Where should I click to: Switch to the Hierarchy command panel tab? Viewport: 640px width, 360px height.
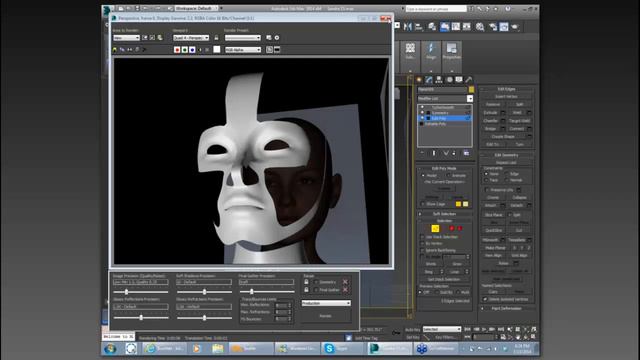[439, 80]
